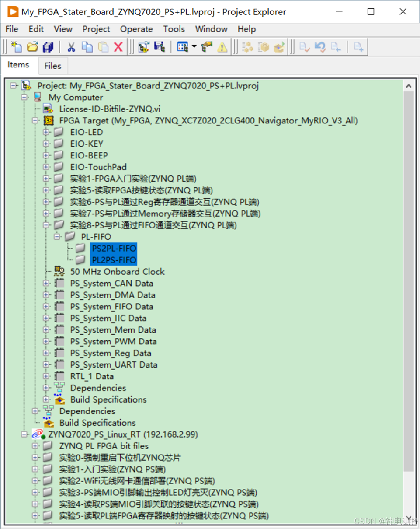The image size is (420, 529).
Task: Click the 50 MHz Onboard Clock icon
Action: pyautogui.click(x=59, y=271)
